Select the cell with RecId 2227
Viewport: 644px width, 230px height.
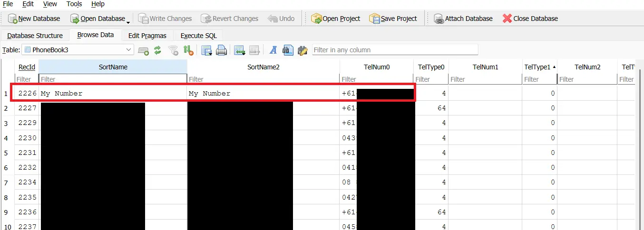pos(27,108)
